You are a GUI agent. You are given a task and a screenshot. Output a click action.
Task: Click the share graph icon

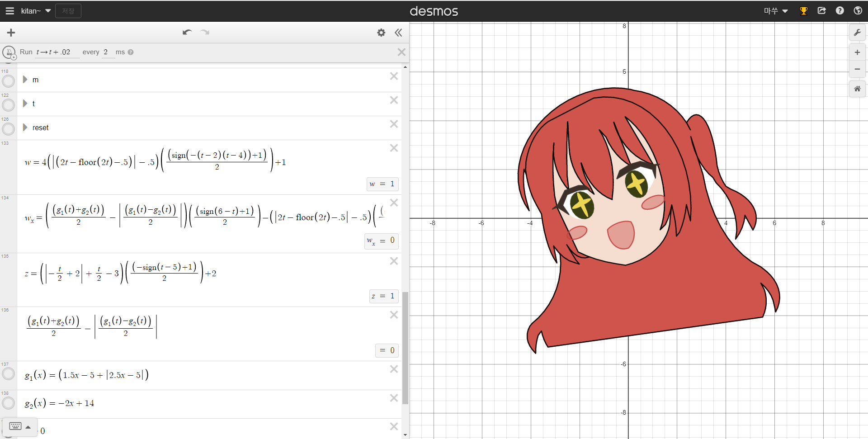(x=822, y=11)
